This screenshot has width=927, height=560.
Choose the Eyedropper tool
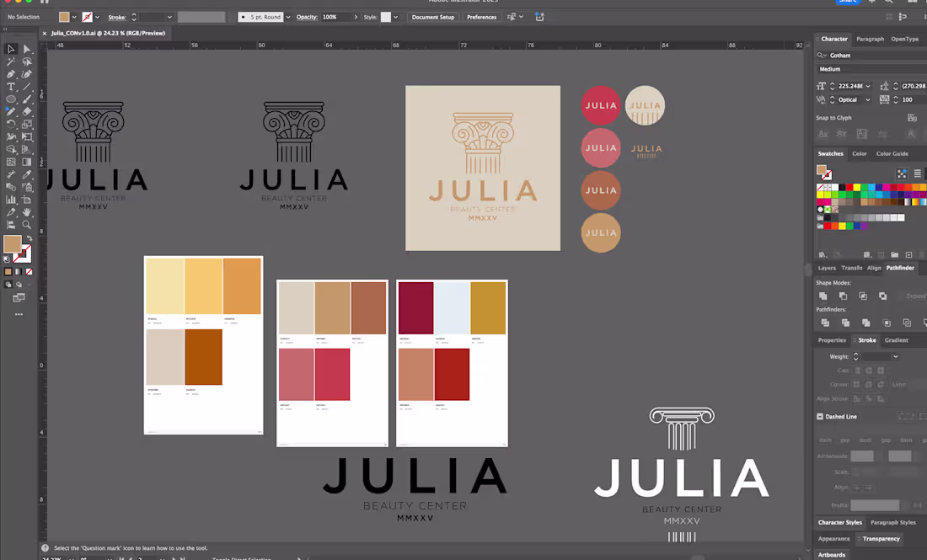tap(27, 174)
